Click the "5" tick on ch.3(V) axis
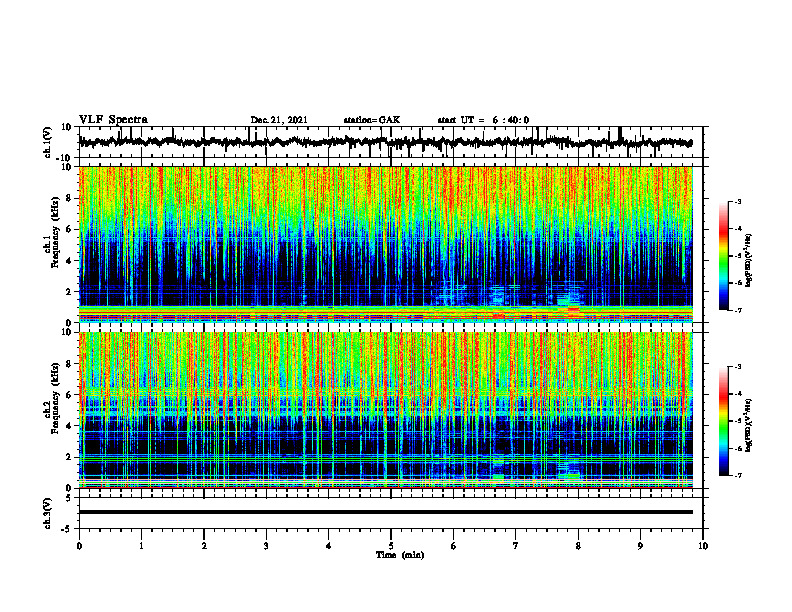792x612 pixels. (69, 498)
